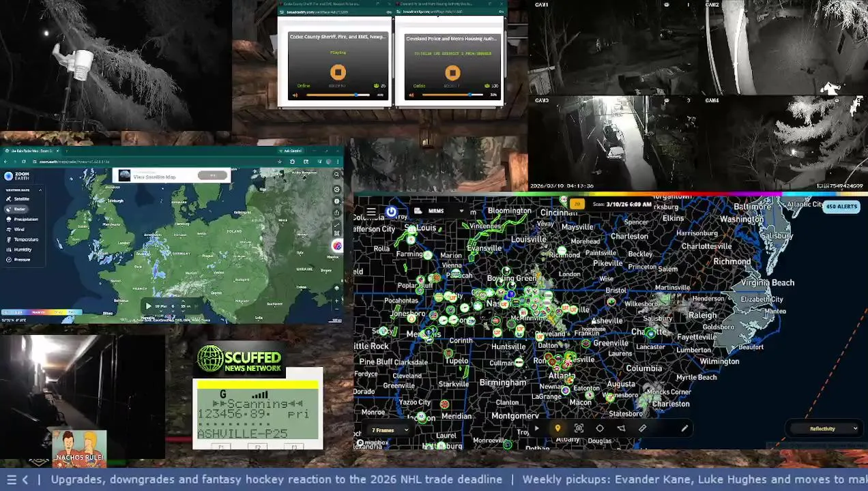Stop the Cocke County Sheriff scanner playback

tap(338, 72)
